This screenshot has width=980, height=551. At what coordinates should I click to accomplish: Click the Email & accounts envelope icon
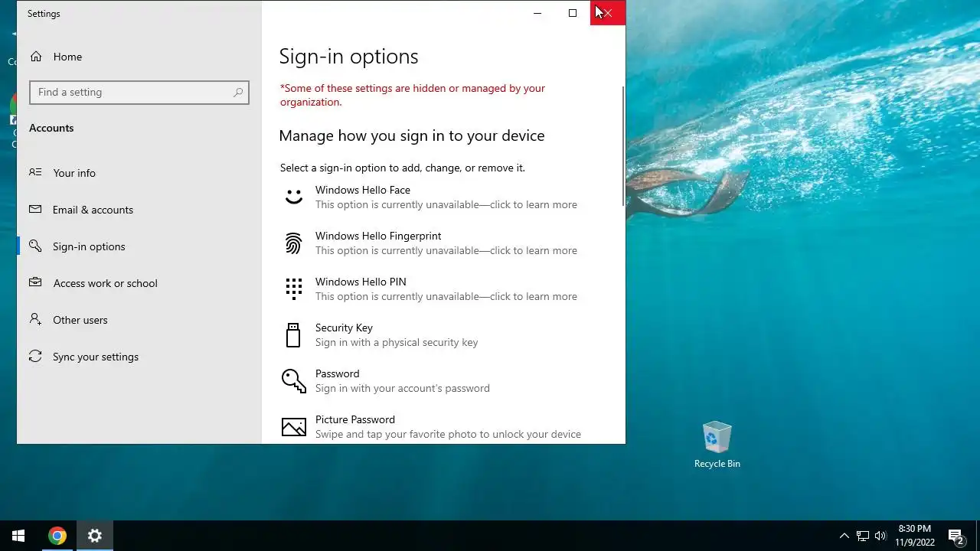35,209
